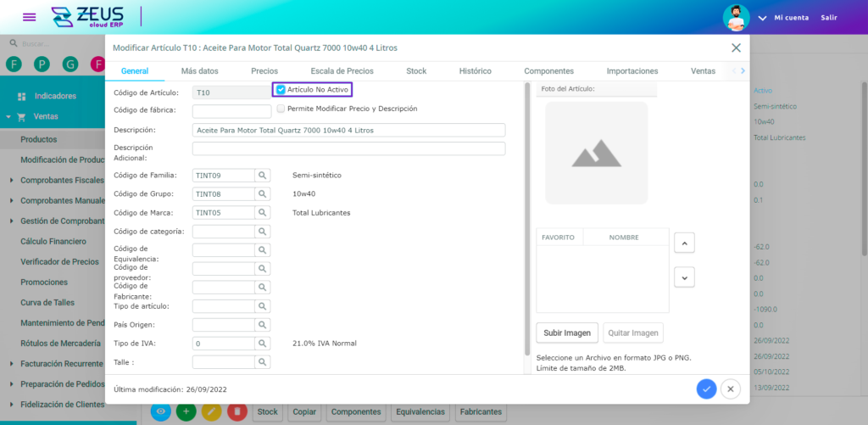Open the Precios tab

264,71
